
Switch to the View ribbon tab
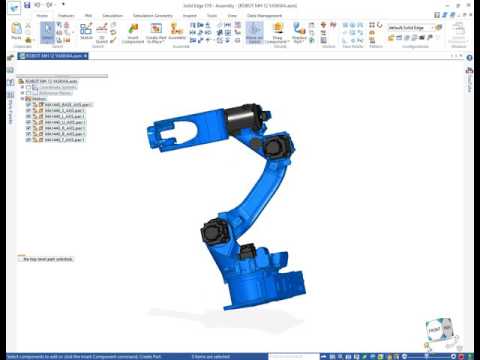232,16
